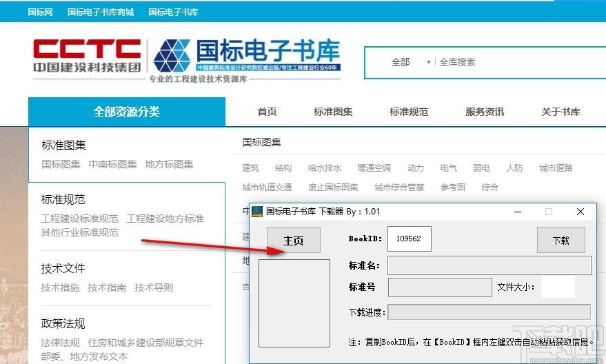This screenshot has width=606, height=364.
Task: Open 工程建设标准规范 sidebar link
Action: [x=79, y=219]
